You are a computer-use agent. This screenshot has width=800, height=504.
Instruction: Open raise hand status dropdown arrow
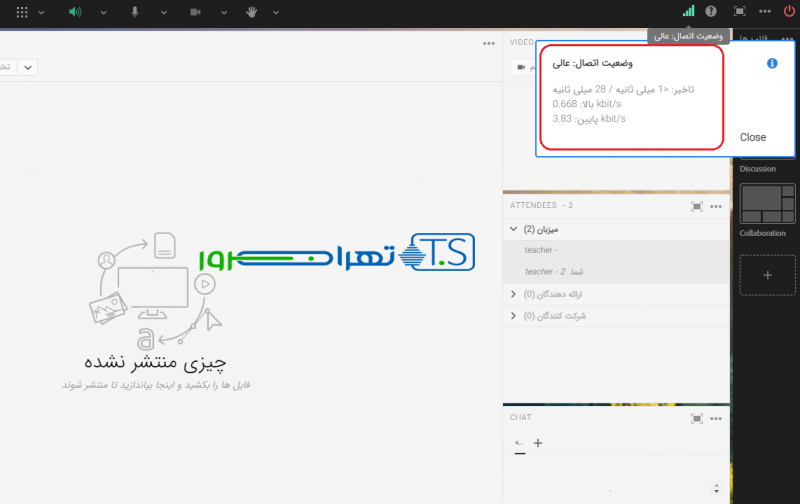pyautogui.click(x=275, y=12)
